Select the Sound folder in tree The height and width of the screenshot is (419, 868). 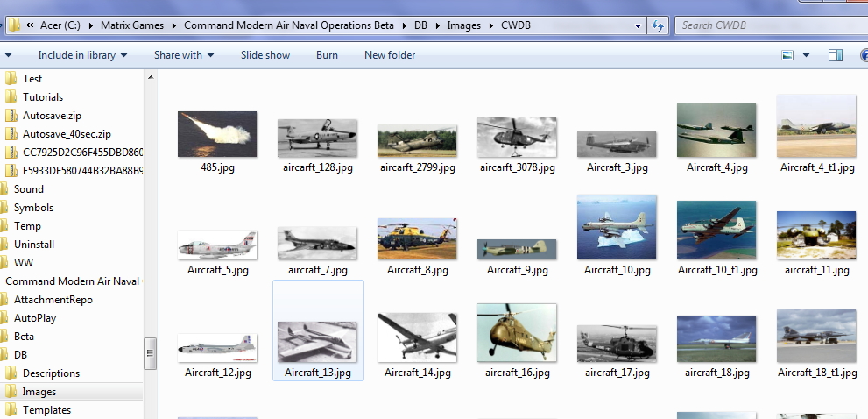click(28, 189)
